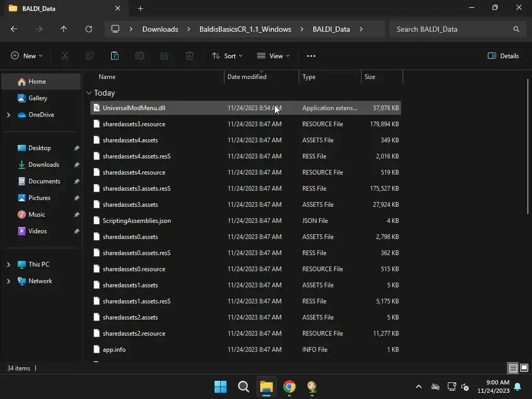The width and height of the screenshot is (532, 399).
Task: Switch to large thumbnails view in status bar
Action: point(524,368)
